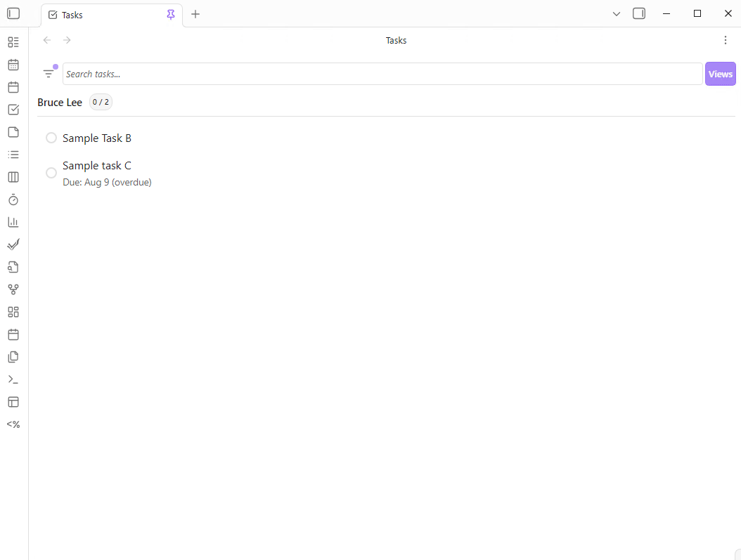Open the dashboard grid icon at sidebar top
The height and width of the screenshot is (560, 741).
[x=13, y=41]
